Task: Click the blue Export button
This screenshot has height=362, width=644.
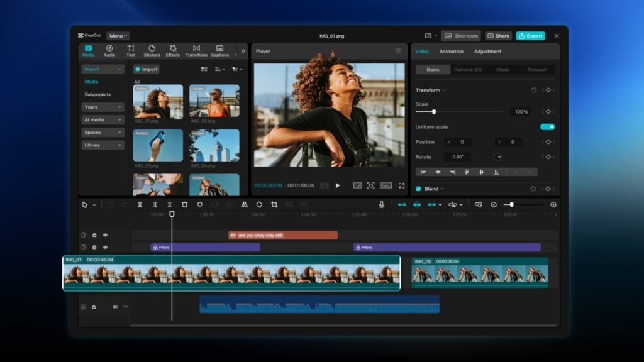Action: (531, 36)
